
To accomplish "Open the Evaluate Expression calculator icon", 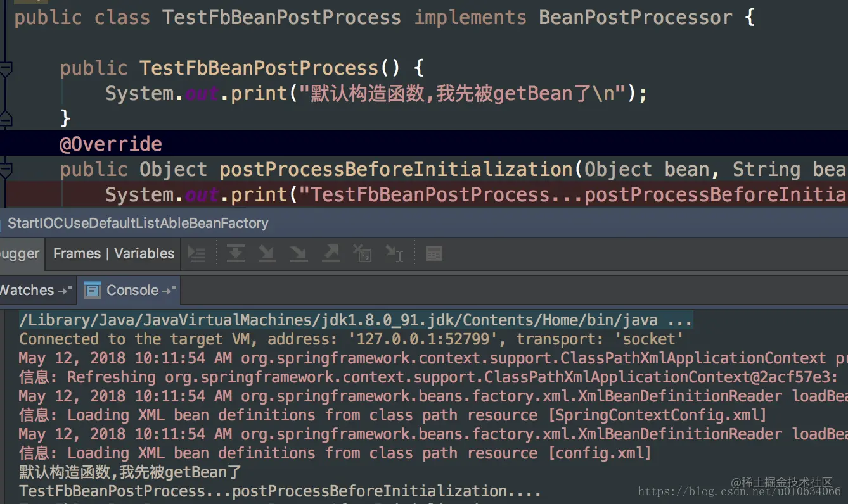I will (x=434, y=254).
